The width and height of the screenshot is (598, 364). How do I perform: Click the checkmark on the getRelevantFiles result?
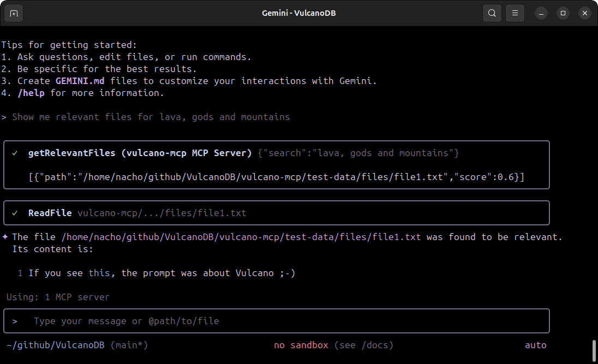[14, 153]
